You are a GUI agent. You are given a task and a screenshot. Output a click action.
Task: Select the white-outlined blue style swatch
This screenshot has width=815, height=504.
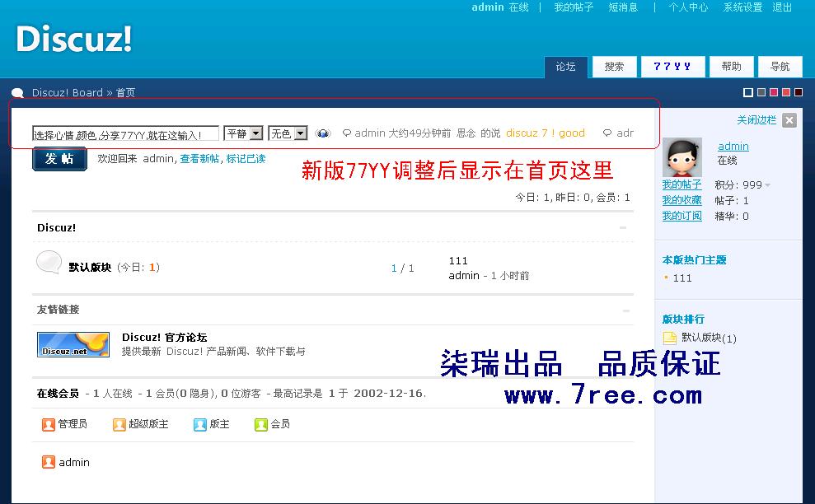click(x=748, y=92)
